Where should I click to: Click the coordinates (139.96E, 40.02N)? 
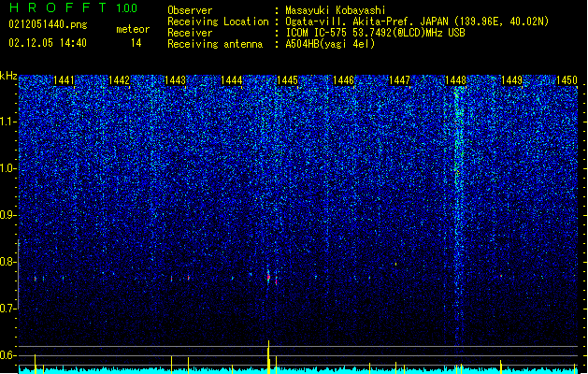coord(501,22)
